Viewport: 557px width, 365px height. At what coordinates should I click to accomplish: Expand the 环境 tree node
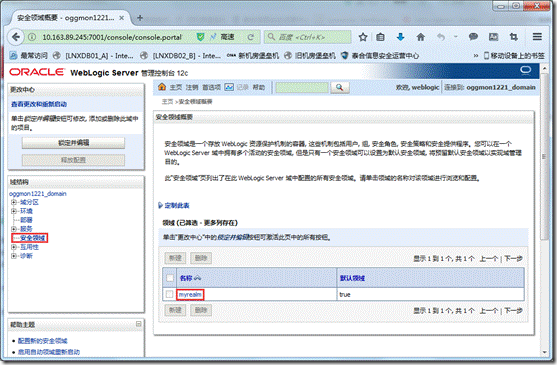(x=13, y=211)
